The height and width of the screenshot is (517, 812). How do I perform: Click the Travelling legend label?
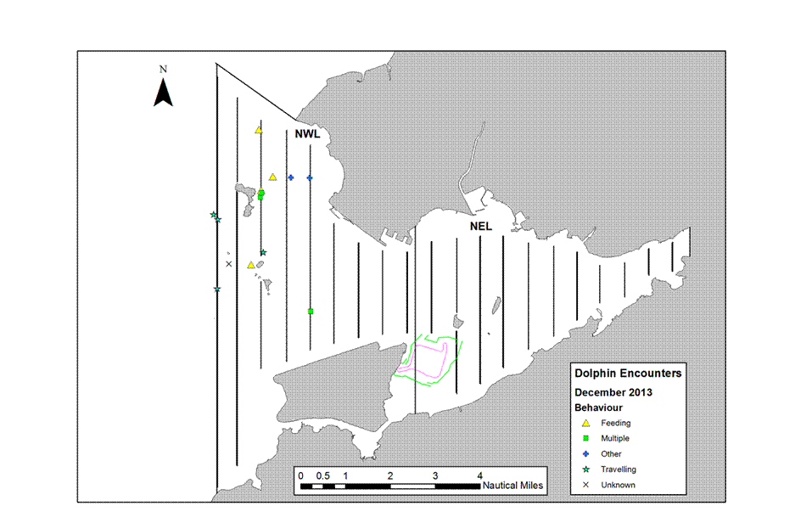click(x=619, y=469)
